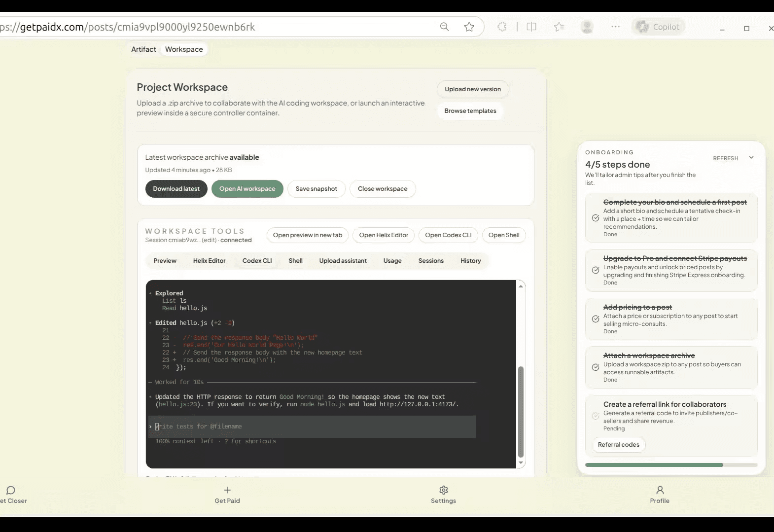Click 'Edited hello.js' line in terminal
This screenshot has width=774, height=532.
coord(195,323)
